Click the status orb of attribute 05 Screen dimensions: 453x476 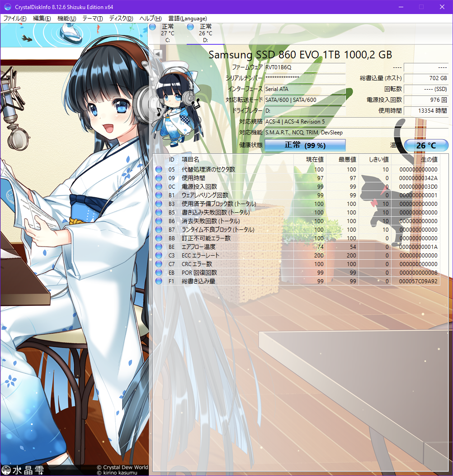[159, 169]
